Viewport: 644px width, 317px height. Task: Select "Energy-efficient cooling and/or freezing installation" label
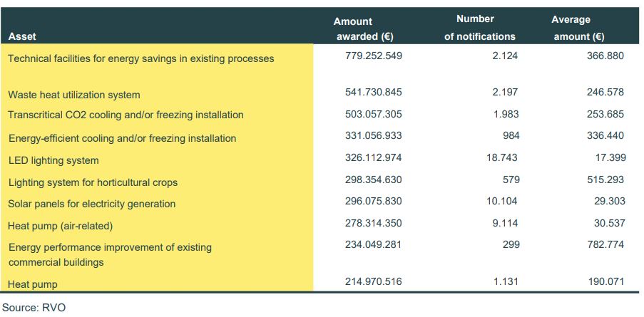(x=122, y=138)
